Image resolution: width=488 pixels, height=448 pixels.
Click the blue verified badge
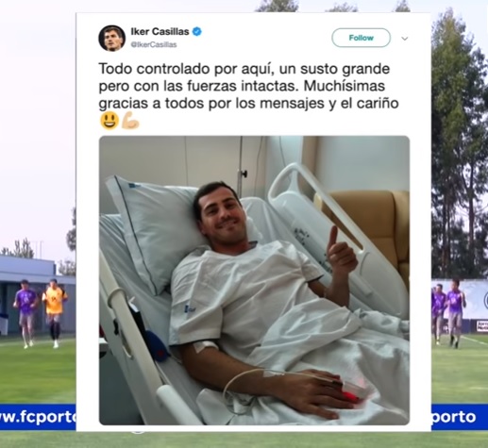[x=197, y=31]
